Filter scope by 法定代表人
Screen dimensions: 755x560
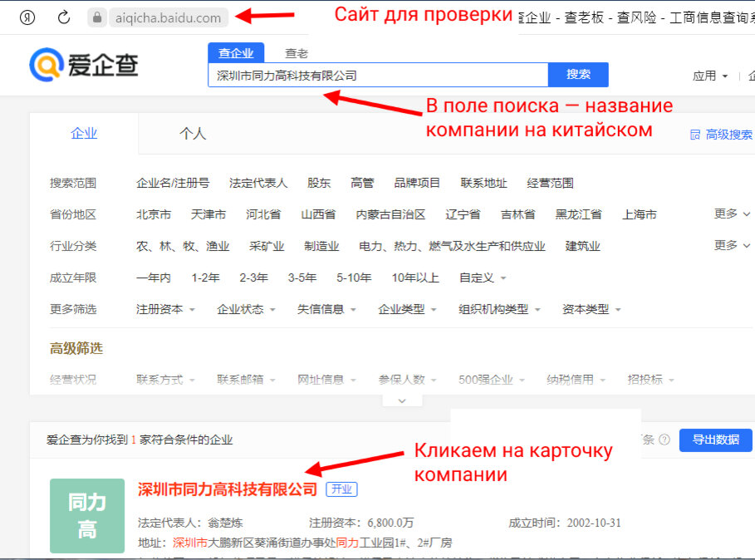click(258, 183)
